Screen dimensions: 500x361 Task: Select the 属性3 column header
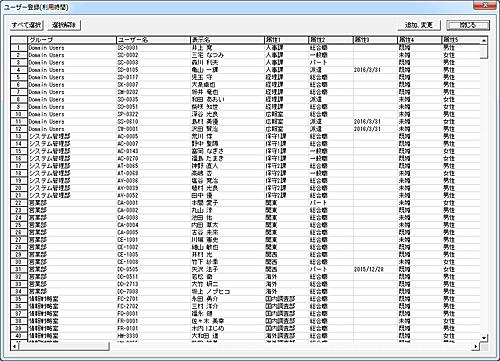[375, 40]
